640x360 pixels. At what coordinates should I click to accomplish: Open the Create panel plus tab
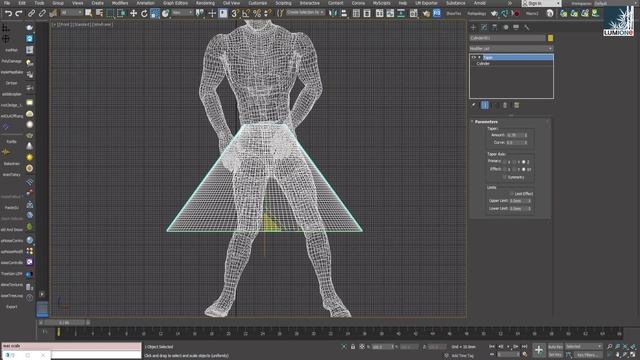473,27
